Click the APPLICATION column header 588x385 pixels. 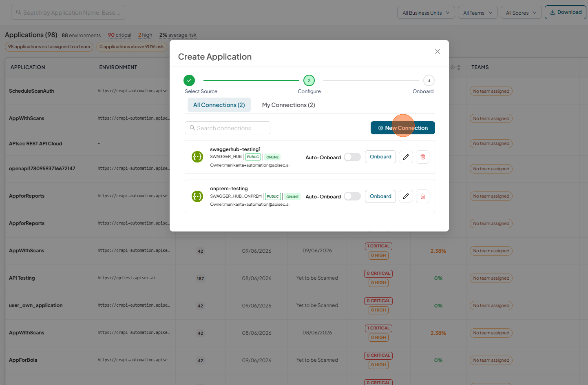click(28, 67)
